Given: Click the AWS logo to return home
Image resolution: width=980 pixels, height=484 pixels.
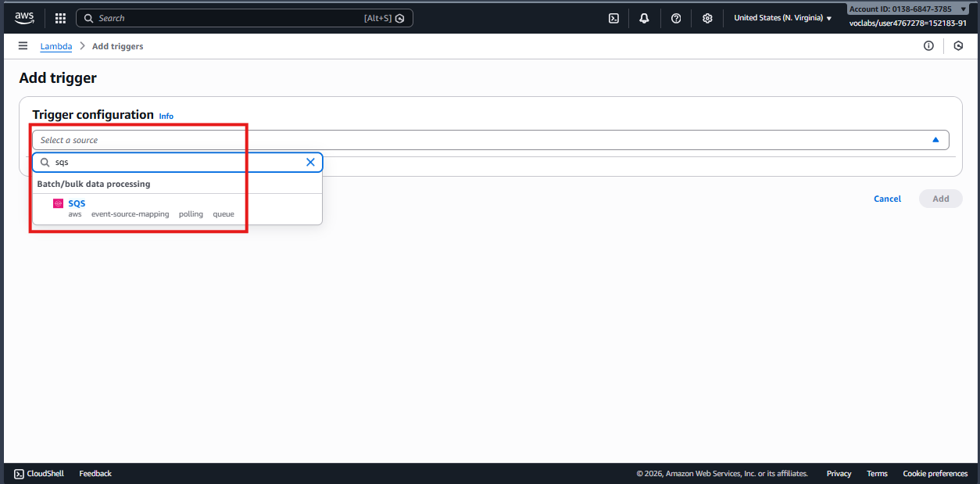Looking at the screenshot, I should click(23, 17).
